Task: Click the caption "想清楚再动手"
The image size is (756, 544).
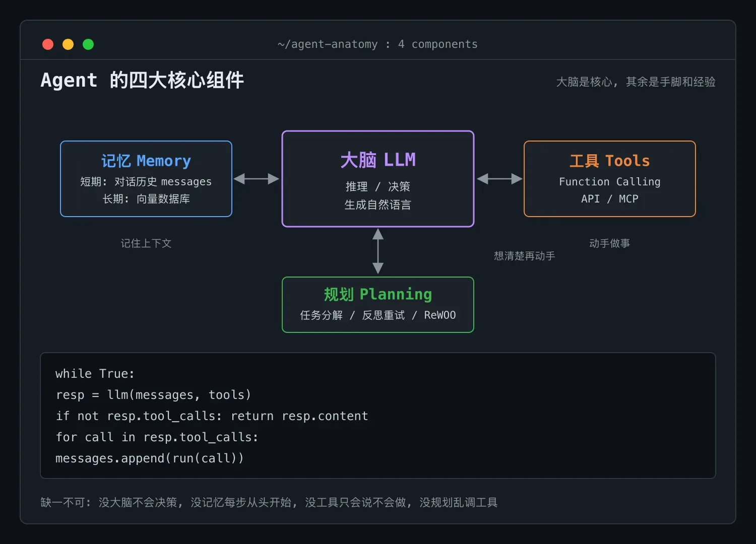Action: (525, 256)
